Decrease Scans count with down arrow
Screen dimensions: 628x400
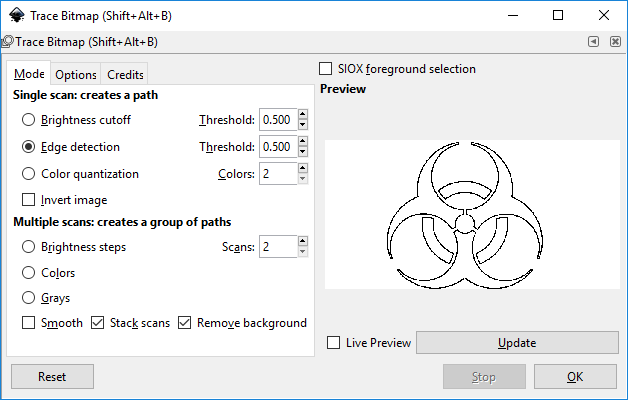click(x=303, y=252)
